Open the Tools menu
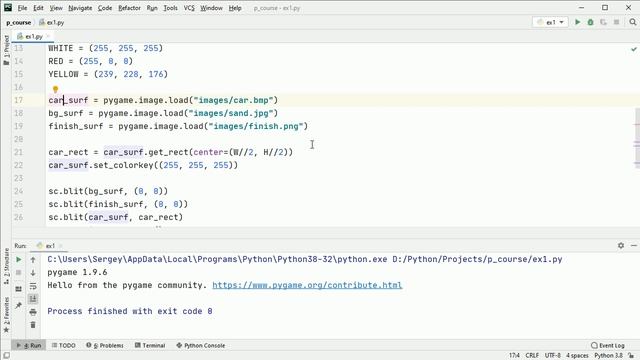Screen dimensions: 640x360 point(171,8)
